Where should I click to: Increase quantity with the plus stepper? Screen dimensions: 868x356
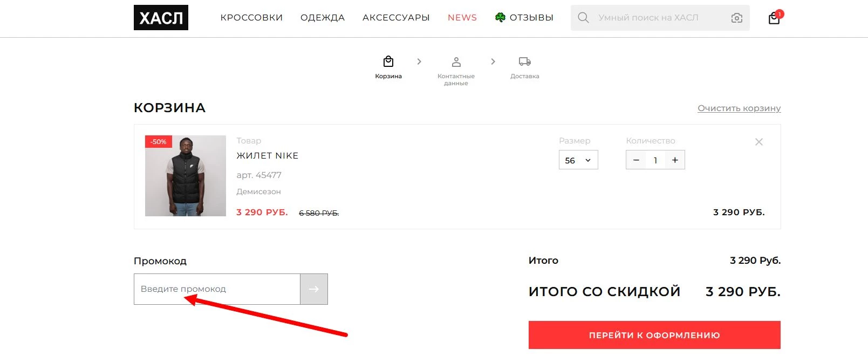click(x=674, y=160)
